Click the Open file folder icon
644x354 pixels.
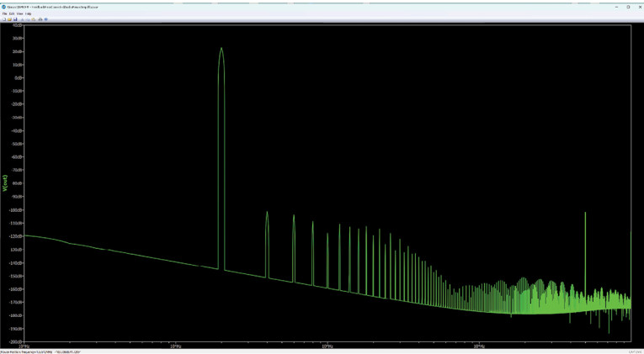(9, 19)
